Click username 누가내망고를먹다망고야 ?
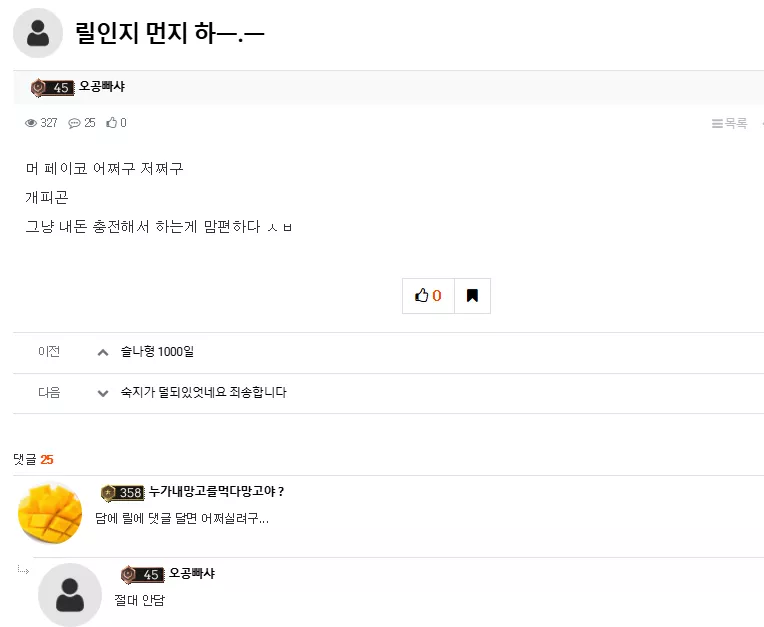The height and width of the screenshot is (627, 764). [x=216, y=491]
